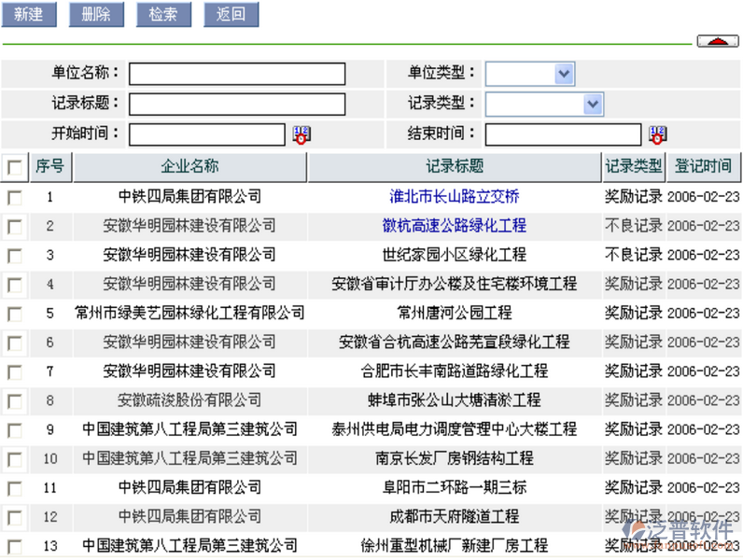Open link 徽杭高速公路绿化工程

tap(455, 226)
